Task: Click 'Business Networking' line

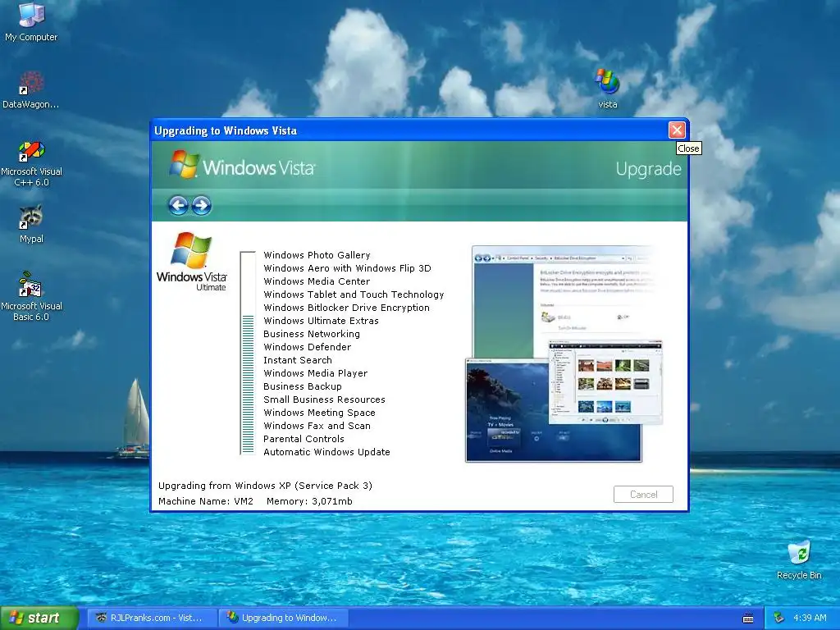Action: click(x=311, y=334)
